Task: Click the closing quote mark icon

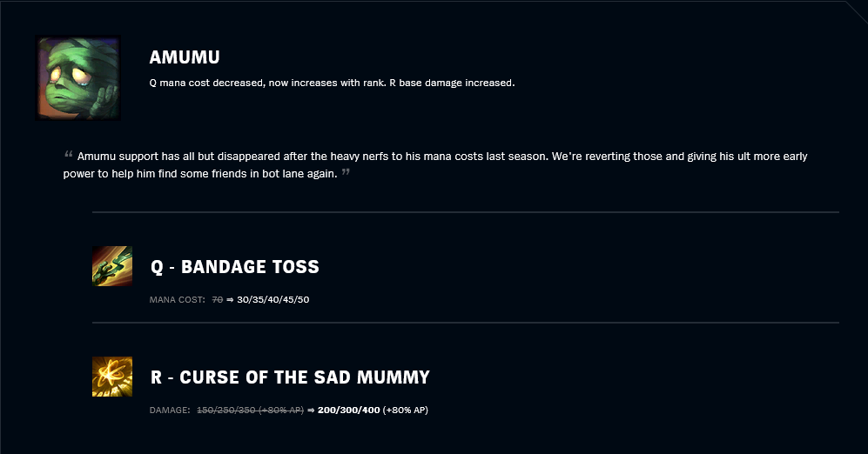Action: 346,172
